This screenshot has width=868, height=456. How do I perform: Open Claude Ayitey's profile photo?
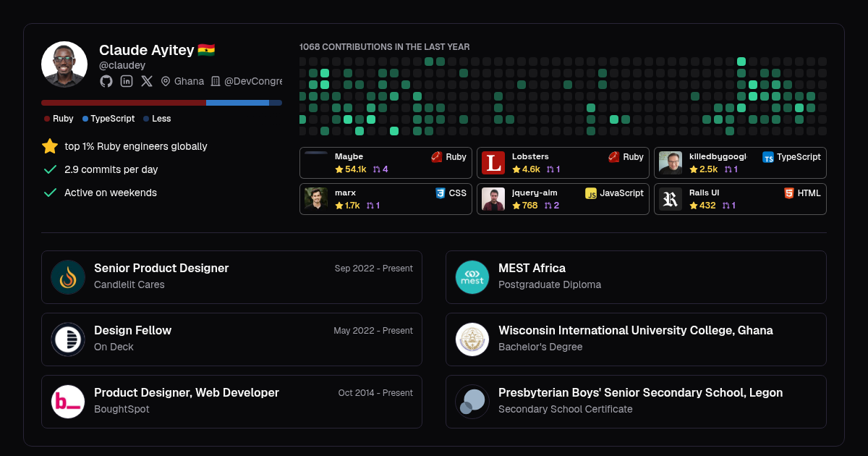pyautogui.click(x=64, y=64)
